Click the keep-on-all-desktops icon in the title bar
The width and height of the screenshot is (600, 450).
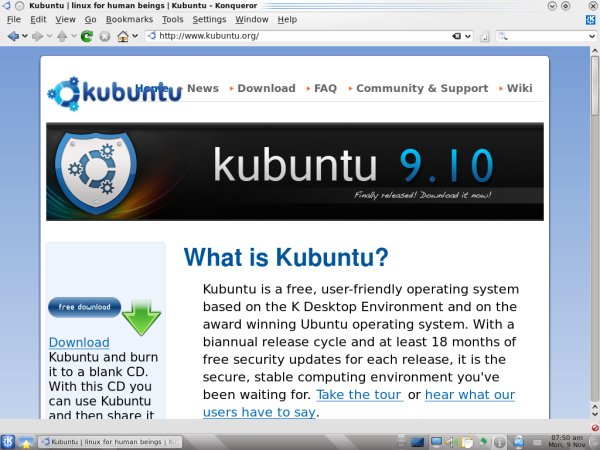20,5
